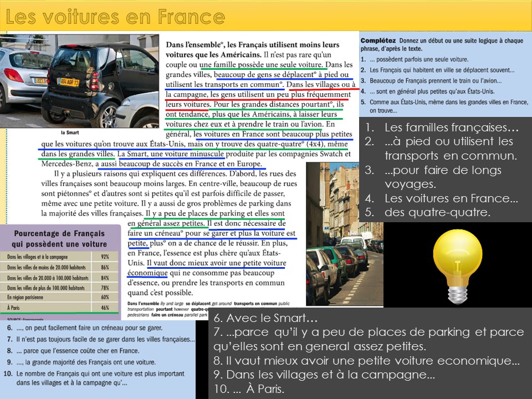
Task: Select the parked cars street photo
Action: (344, 233)
